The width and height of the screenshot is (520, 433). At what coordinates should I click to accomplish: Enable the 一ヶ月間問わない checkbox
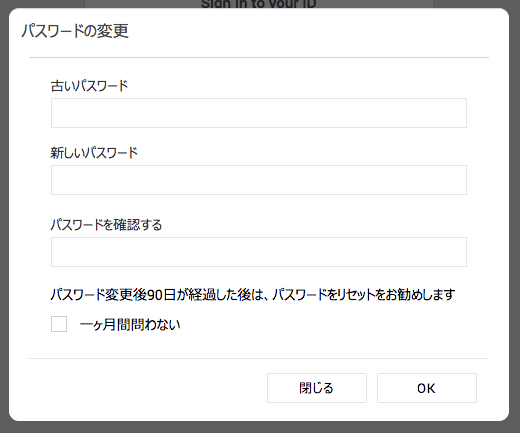pos(59,324)
